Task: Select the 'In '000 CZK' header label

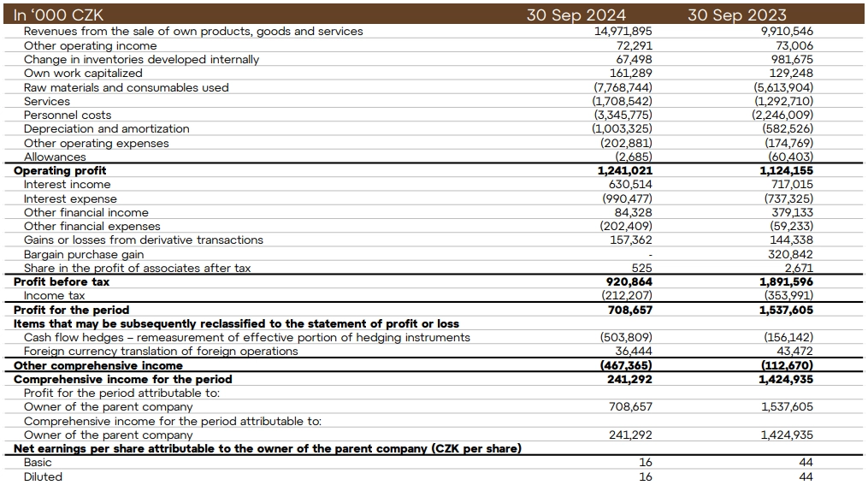Action: tap(58, 15)
